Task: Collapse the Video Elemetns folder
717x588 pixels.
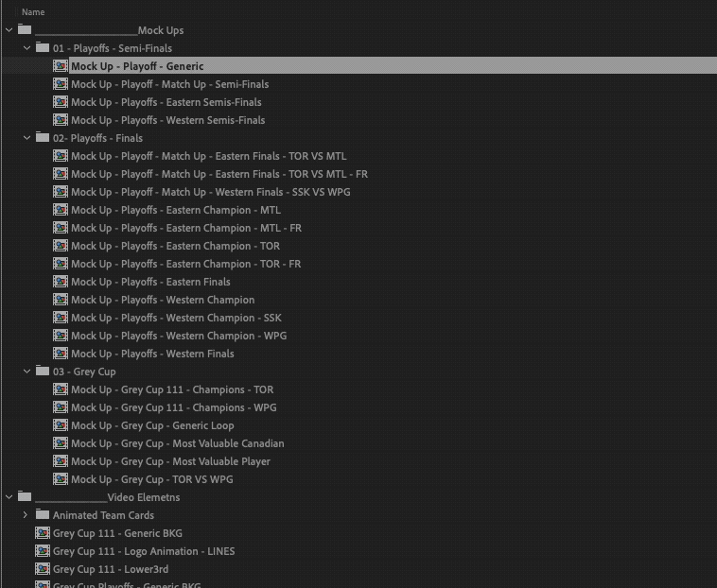Action: [x=9, y=497]
